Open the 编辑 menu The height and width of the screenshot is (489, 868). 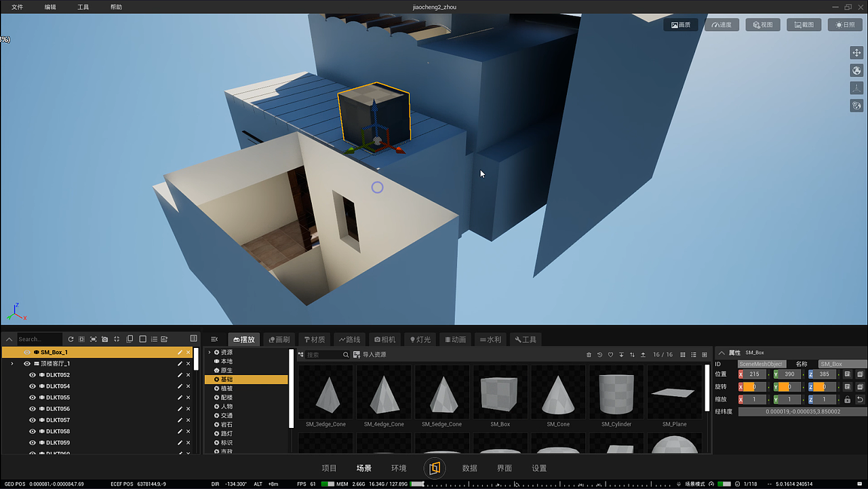pos(50,7)
